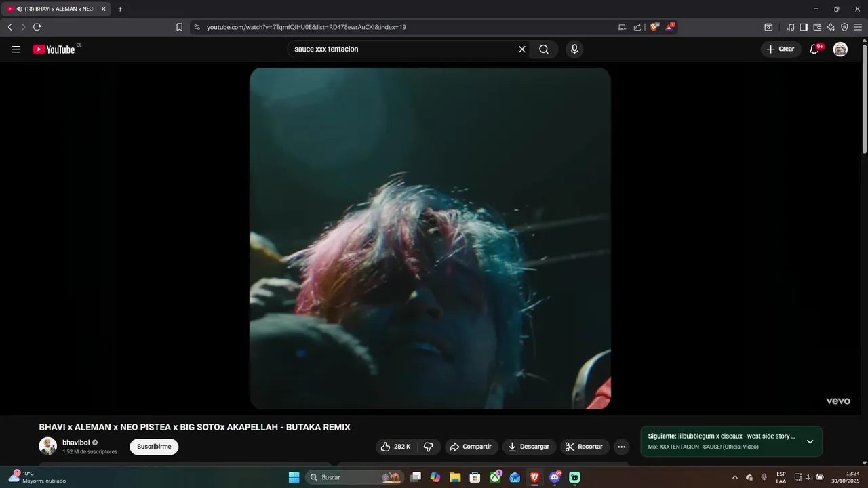
Task: Expand the Siguiente playlist panel chevron
Action: [810, 441]
